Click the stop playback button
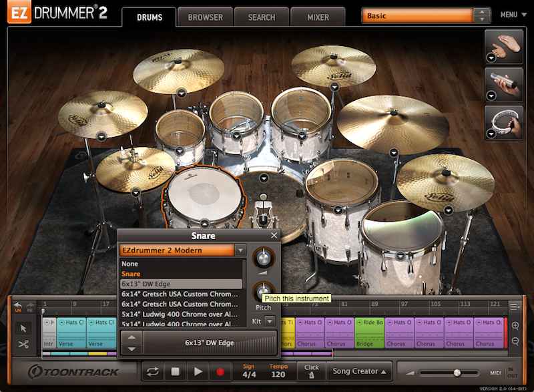534x392 pixels. tap(175, 371)
